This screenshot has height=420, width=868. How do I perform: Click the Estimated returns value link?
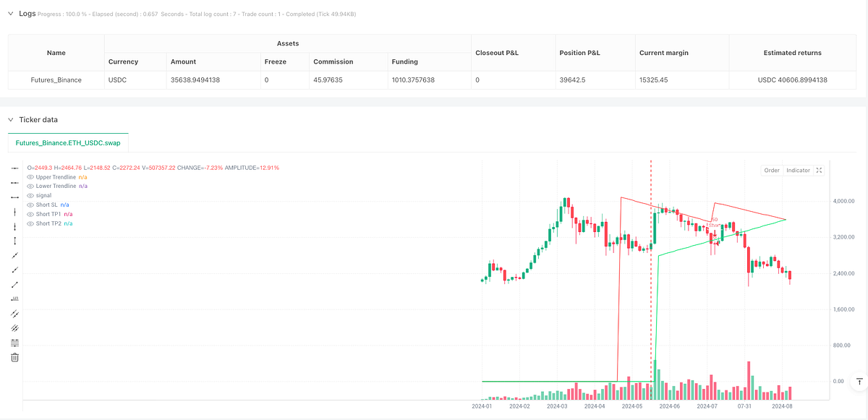point(792,80)
